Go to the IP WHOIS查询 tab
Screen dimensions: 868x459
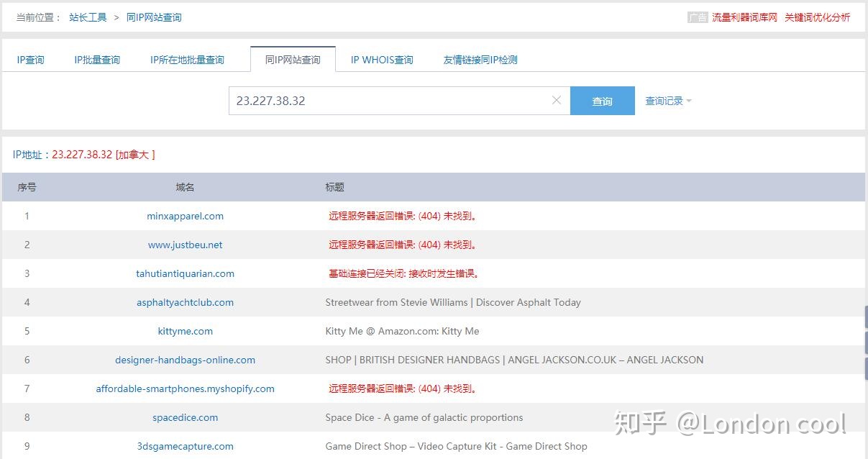pyautogui.click(x=382, y=60)
